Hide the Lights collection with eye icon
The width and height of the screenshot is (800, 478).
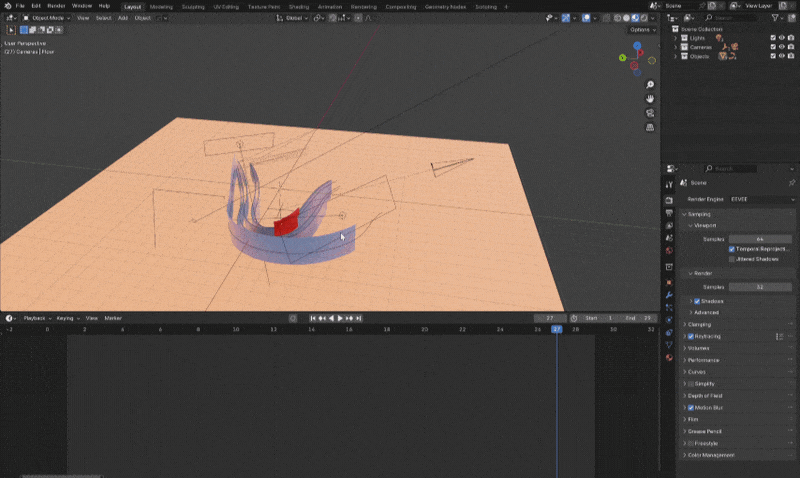tap(782, 38)
